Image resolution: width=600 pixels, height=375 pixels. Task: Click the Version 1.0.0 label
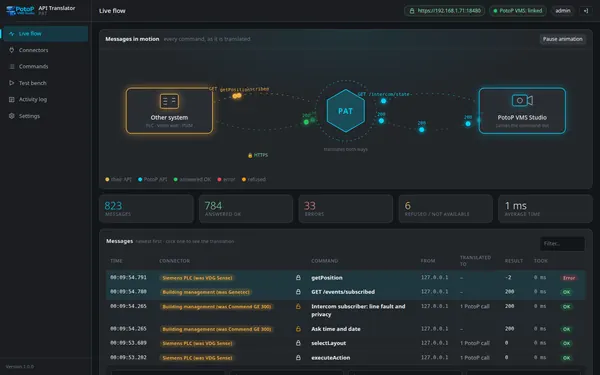[20, 367]
